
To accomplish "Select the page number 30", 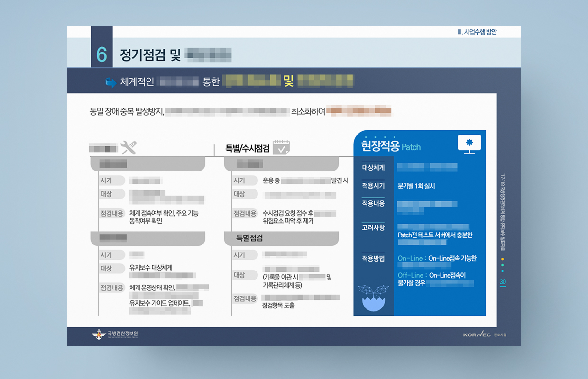I will pos(503,282).
